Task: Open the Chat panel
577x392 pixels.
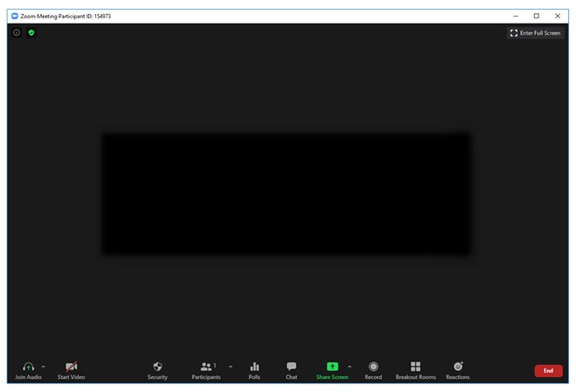Action: click(x=292, y=368)
